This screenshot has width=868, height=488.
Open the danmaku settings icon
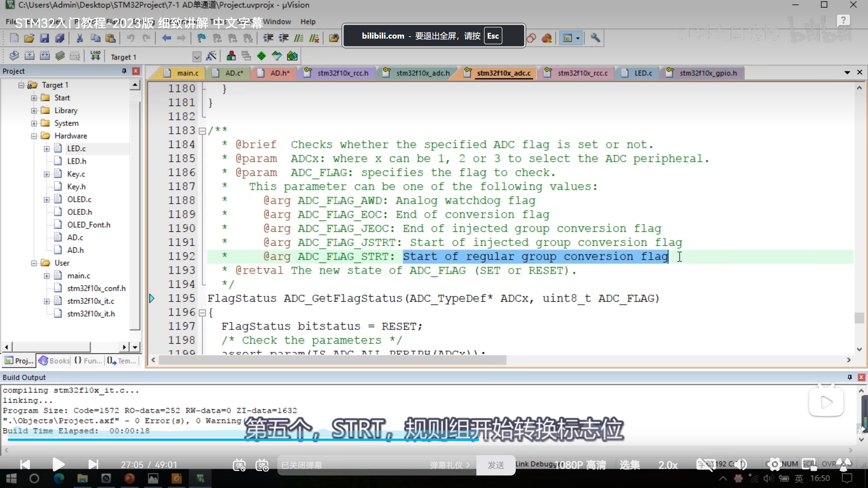(262, 465)
